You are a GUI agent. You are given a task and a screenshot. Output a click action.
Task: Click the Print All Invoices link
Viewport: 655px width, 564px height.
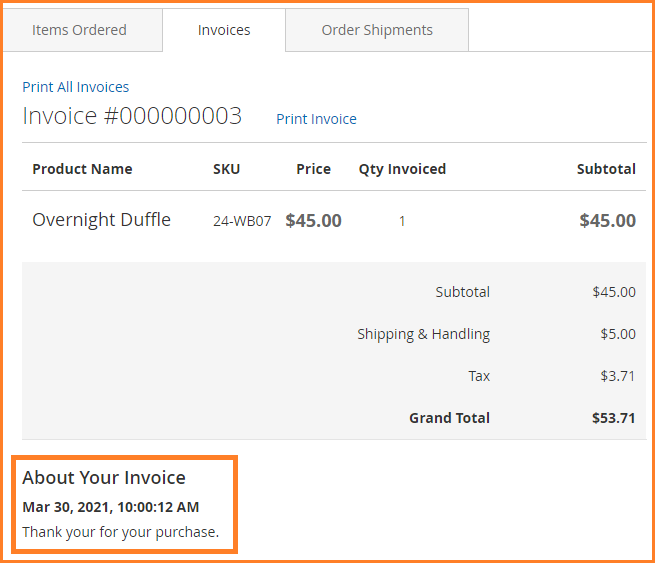click(x=76, y=87)
